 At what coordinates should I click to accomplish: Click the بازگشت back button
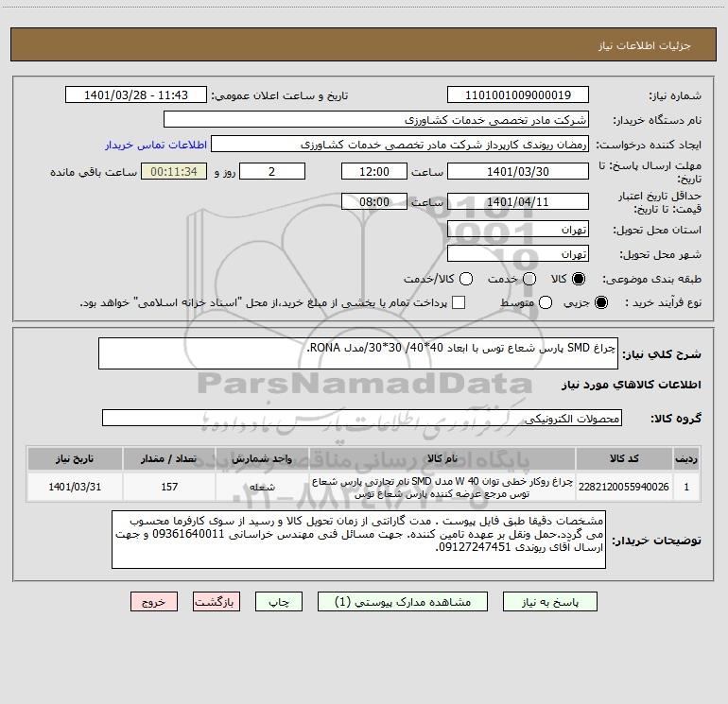(x=217, y=601)
